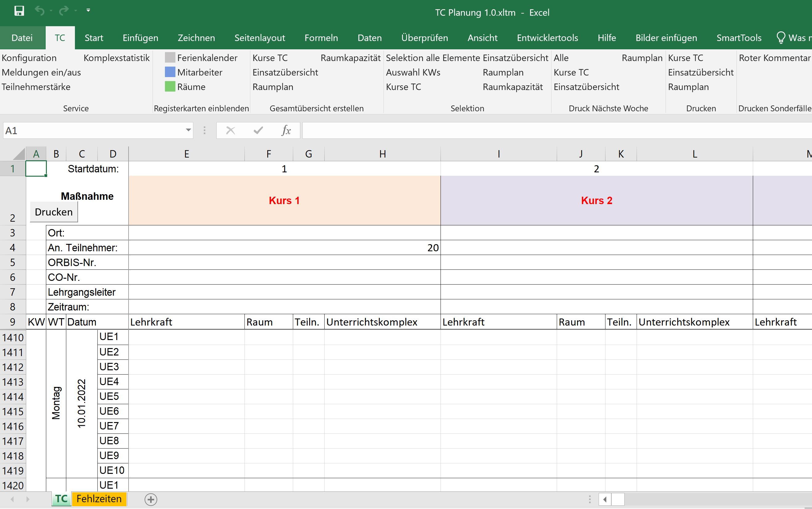The width and height of the screenshot is (812, 509).
Task: Click Einsatzübersicht in Druck Nächste Woche group
Action: [x=586, y=87]
